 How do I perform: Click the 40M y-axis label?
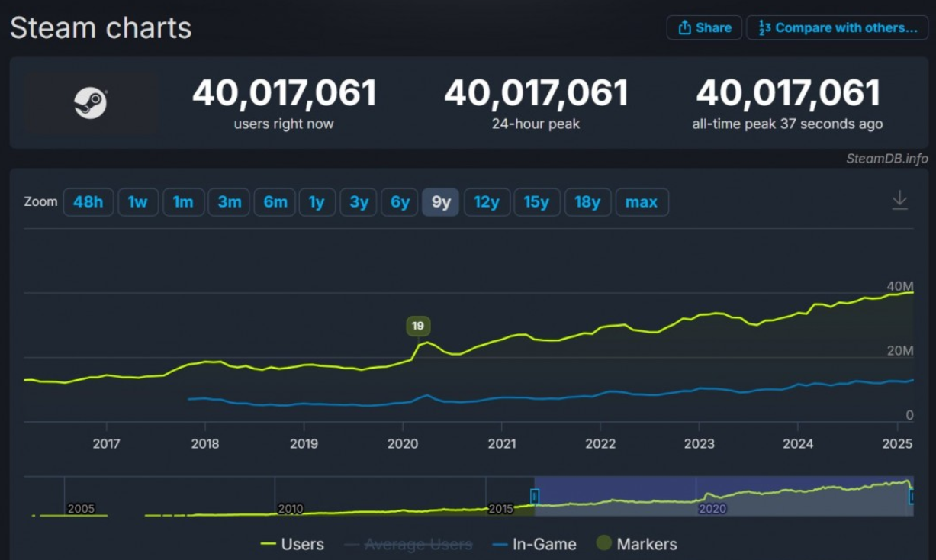[900, 286]
